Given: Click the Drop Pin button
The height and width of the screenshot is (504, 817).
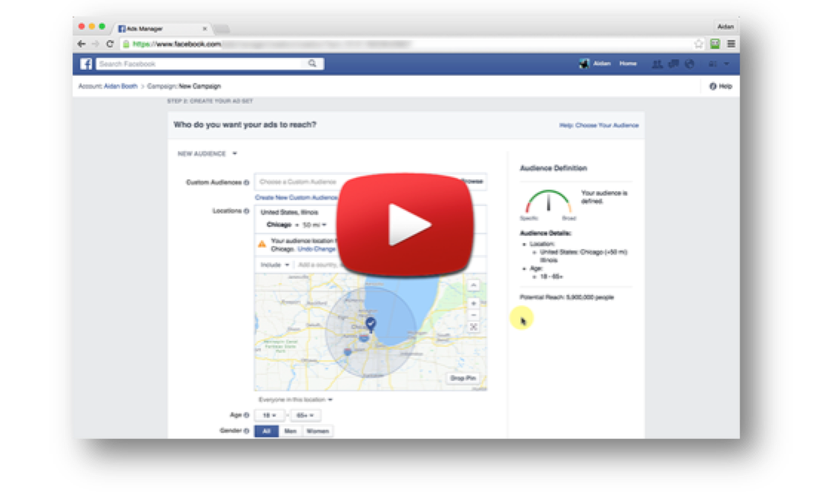Looking at the screenshot, I should pyautogui.click(x=463, y=379).
